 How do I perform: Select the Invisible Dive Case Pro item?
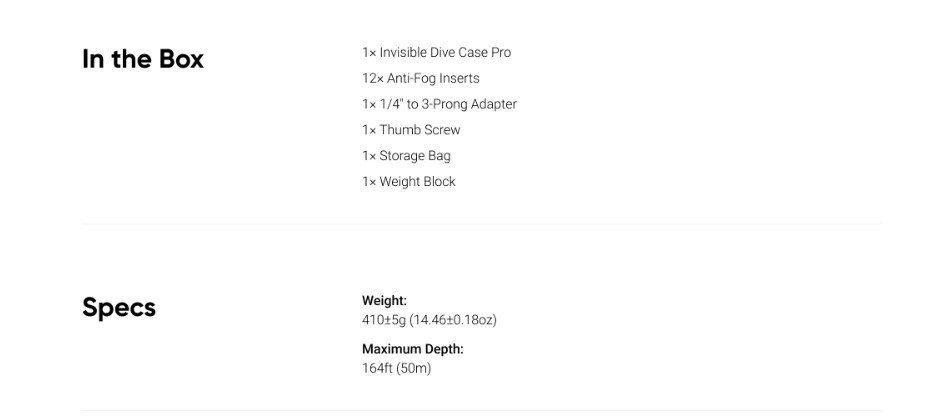436,53
